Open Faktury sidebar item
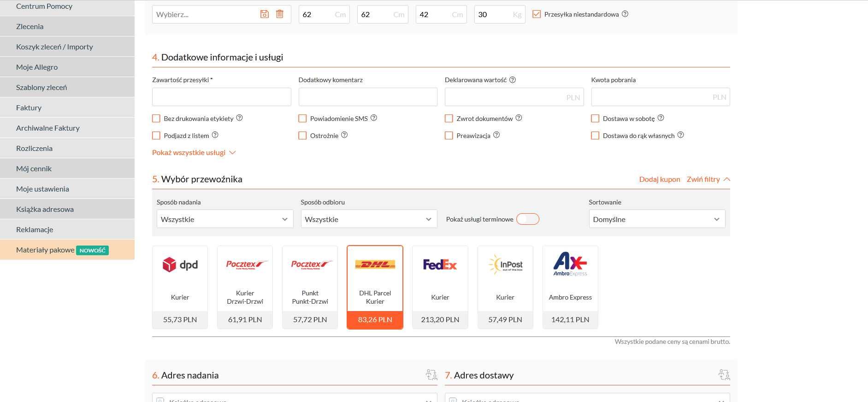 click(67, 108)
